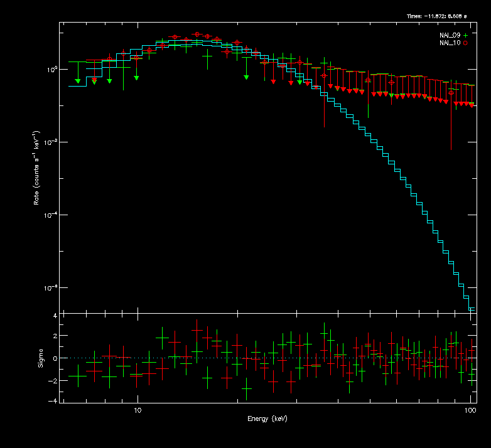Click the residual panel tick label 2
This screenshot has height=448, width=491.
pyautogui.click(x=55, y=336)
